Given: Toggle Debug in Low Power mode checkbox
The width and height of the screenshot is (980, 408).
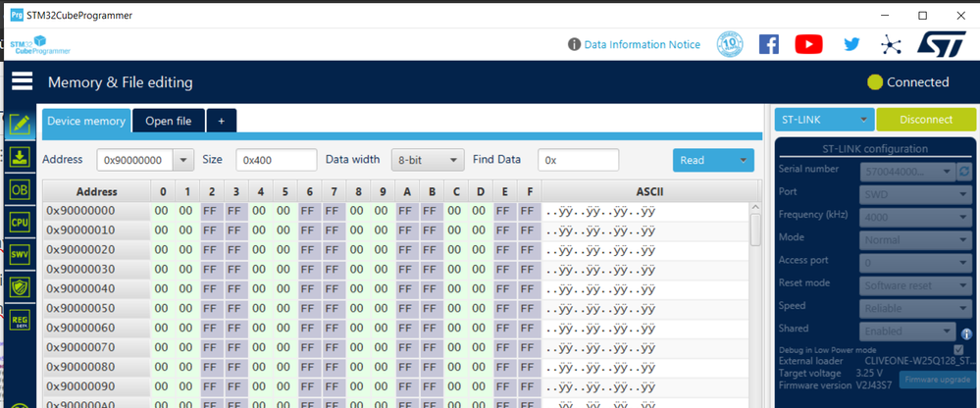Looking at the screenshot, I should 958,349.
